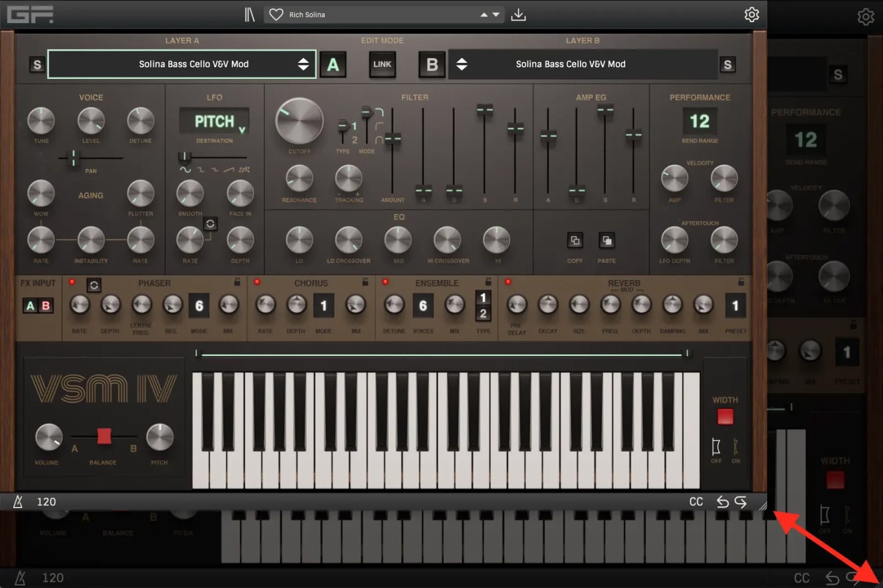Click the Copy icon in Amp EG section
Viewport: 883px width, 588px height.
pos(575,240)
